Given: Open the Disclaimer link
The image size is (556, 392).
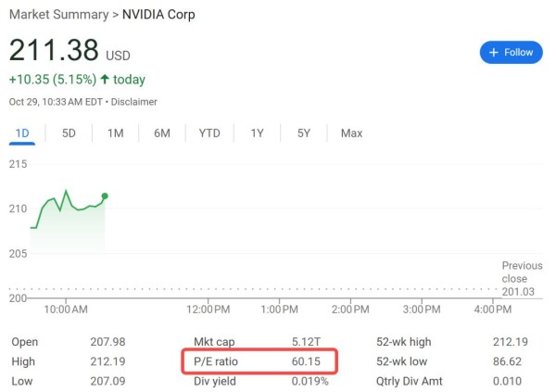Looking at the screenshot, I should pyautogui.click(x=135, y=102).
